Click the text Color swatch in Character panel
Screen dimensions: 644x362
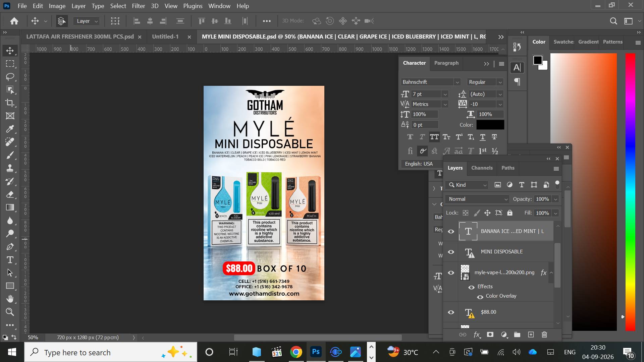490,125
